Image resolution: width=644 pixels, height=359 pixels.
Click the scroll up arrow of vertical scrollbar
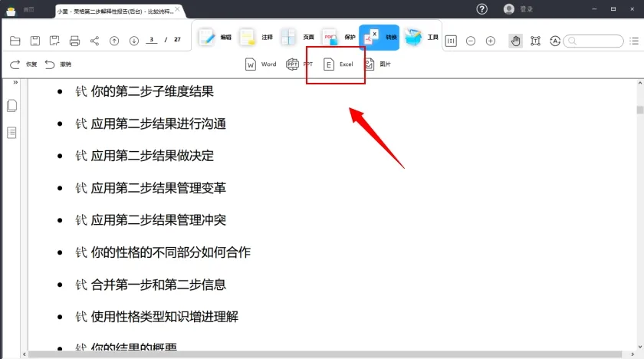pos(640,83)
